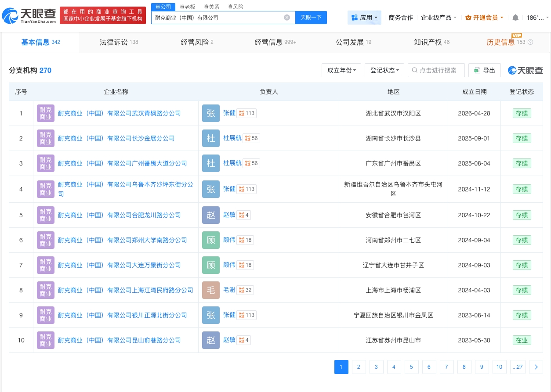Open the 登记状态 filter dropdown

[384, 70]
